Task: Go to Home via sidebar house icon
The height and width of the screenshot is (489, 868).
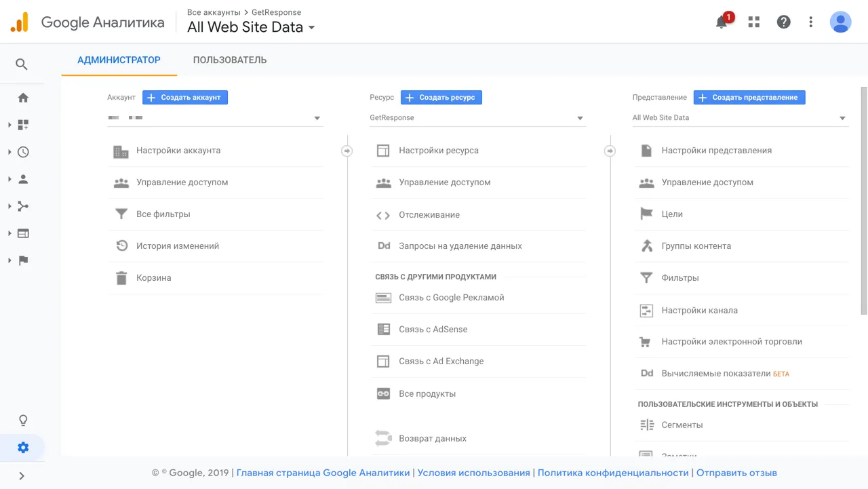Action: click(23, 98)
